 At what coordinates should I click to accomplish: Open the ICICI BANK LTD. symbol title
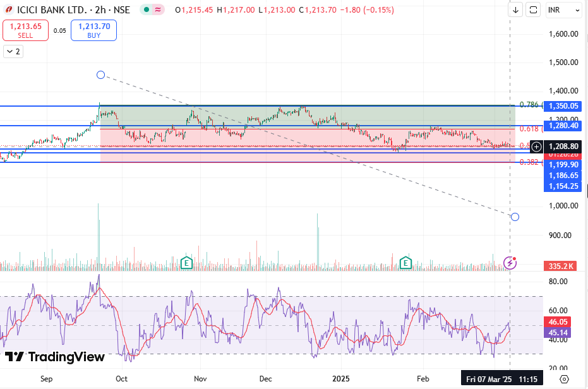[73, 9]
